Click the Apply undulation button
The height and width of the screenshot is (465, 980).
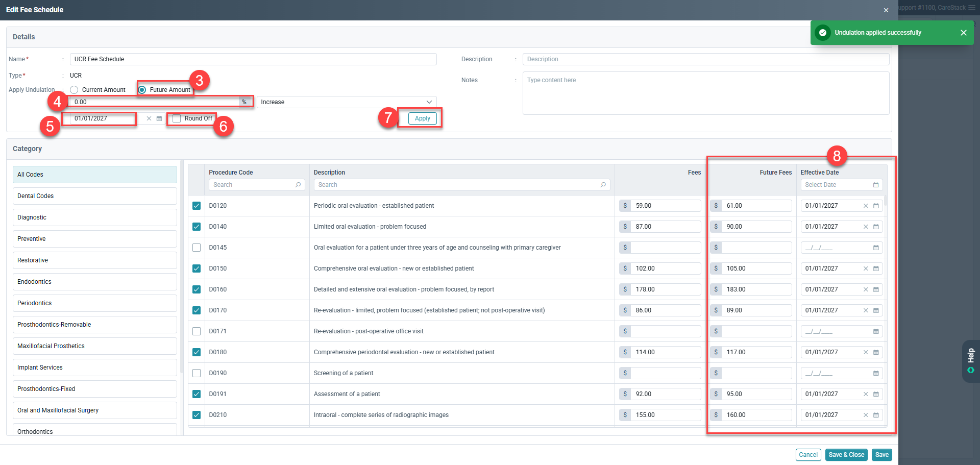click(x=423, y=118)
